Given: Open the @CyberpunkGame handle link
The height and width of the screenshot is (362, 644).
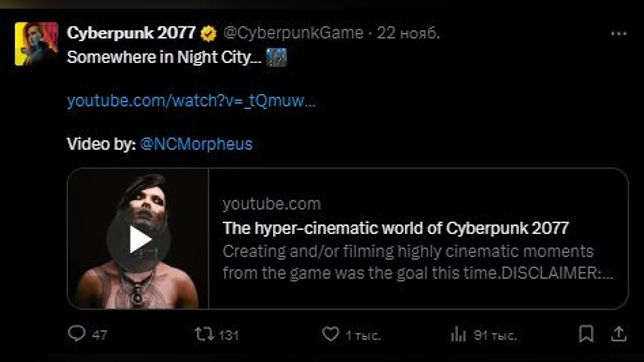Looking at the screenshot, I should coord(293,33).
